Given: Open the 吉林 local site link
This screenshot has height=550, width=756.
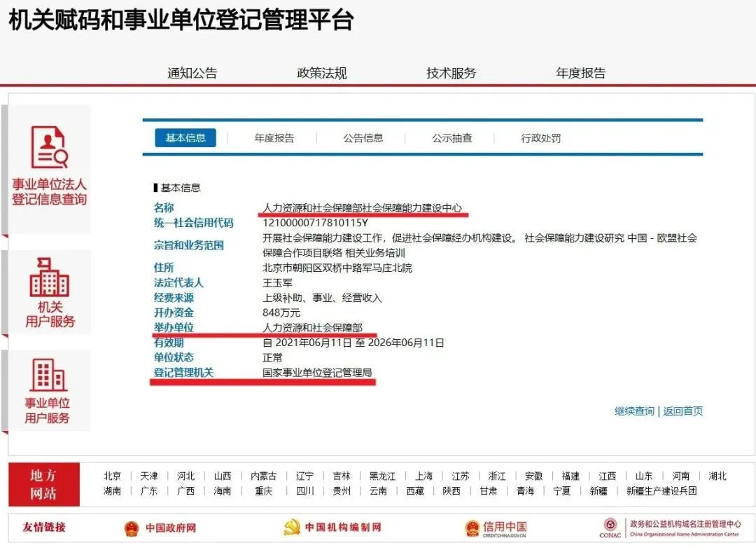Looking at the screenshot, I should pos(342,476).
